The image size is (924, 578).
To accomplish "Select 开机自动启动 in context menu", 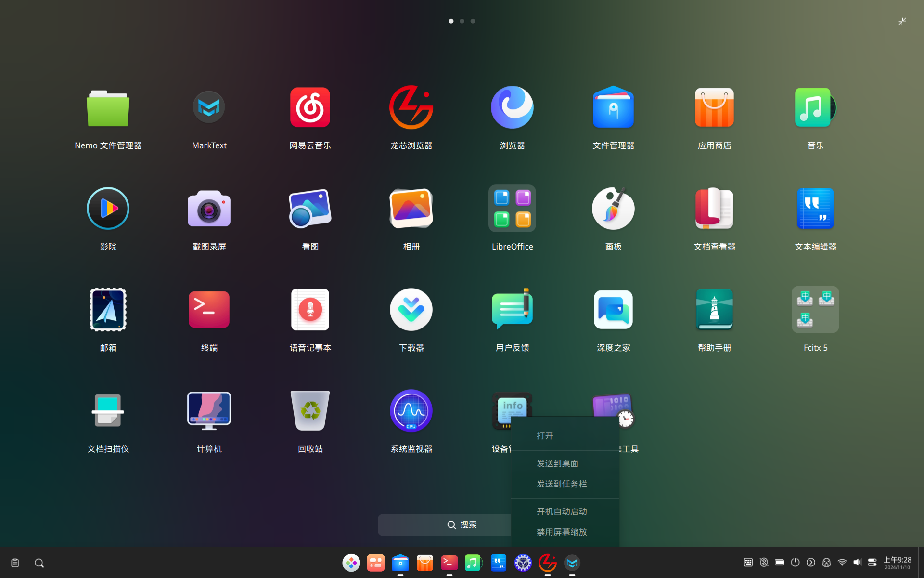I will pos(565,512).
